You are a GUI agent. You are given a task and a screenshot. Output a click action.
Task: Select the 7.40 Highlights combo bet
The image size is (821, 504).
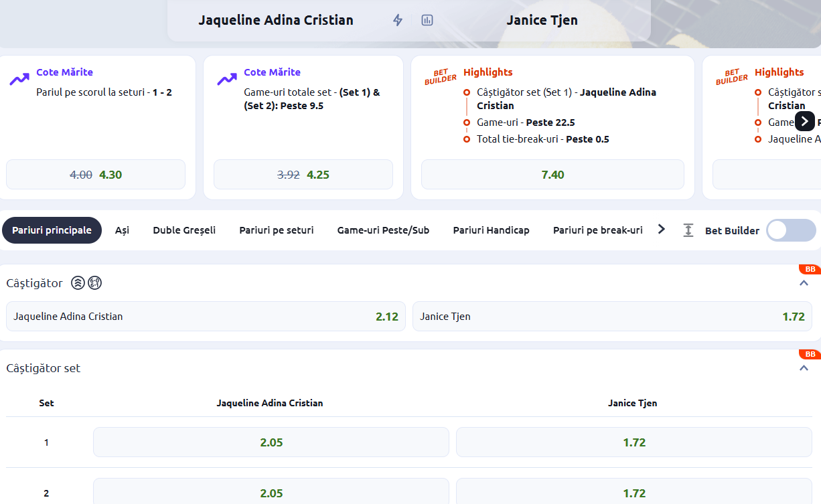point(552,174)
